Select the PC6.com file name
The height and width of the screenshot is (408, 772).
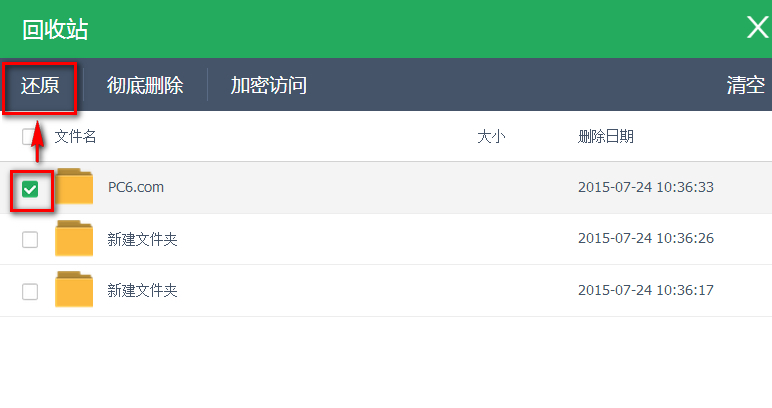coord(136,187)
